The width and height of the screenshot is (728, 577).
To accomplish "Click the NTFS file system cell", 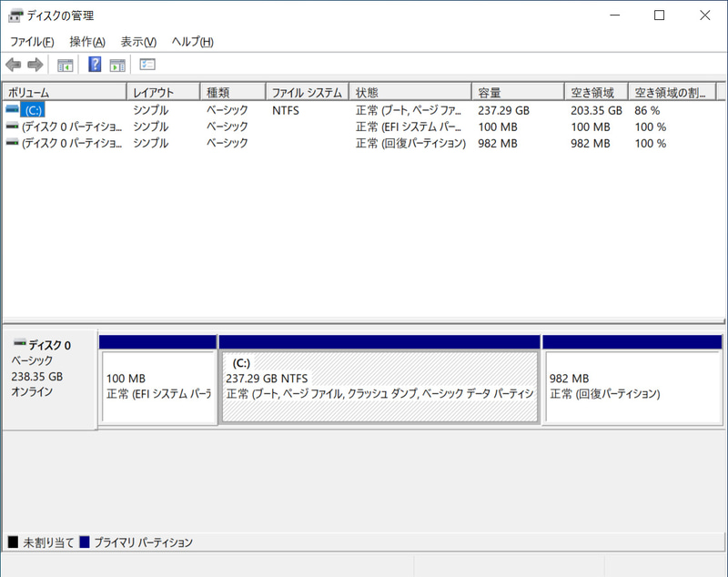I will click(x=286, y=110).
